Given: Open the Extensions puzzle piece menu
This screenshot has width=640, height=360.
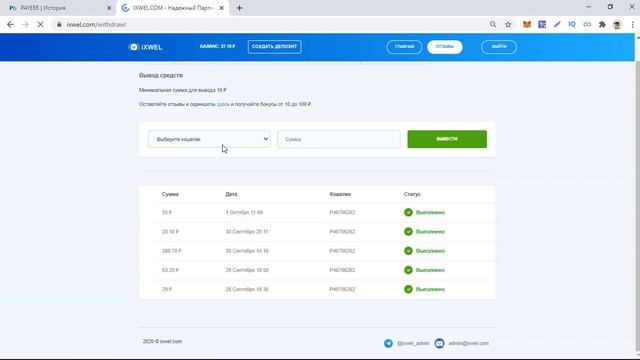Looking at the screenshot, I should (x=602, y=24).
